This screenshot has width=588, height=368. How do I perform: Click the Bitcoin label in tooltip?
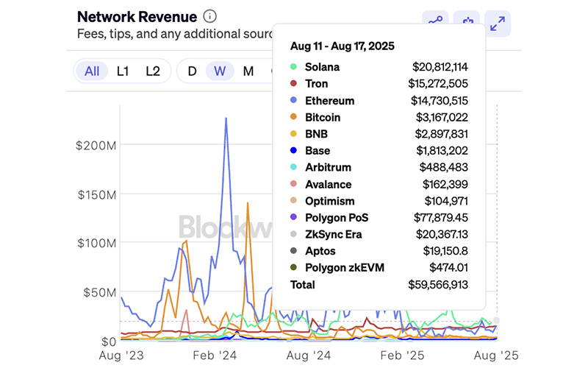(x=323, y=117)
